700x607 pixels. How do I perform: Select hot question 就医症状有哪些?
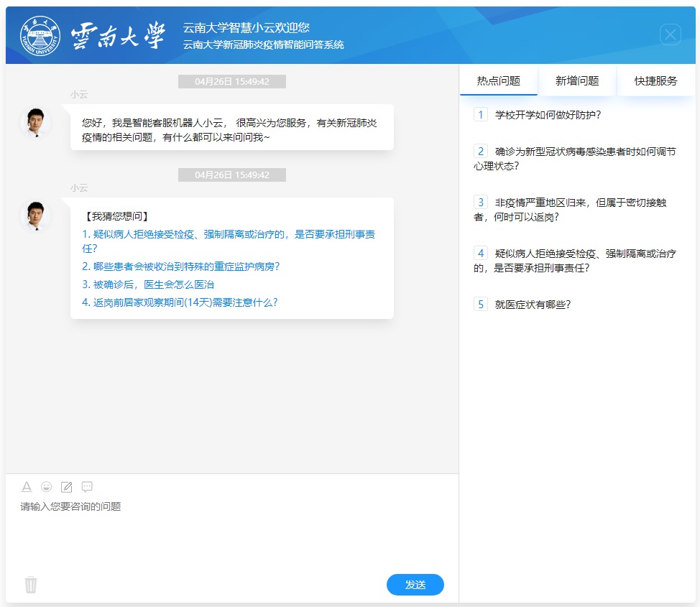point(533,304)
